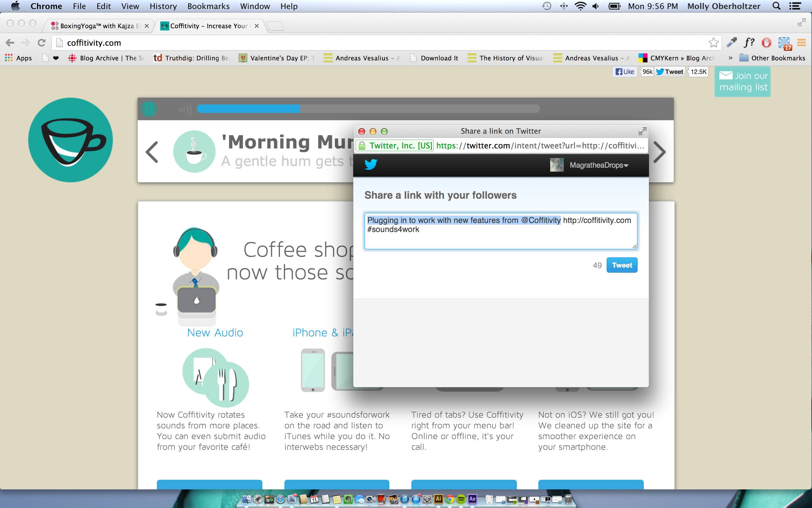
Task: Open Spotify from the dock
Action: pyautogui.click(x=461, y=499)
